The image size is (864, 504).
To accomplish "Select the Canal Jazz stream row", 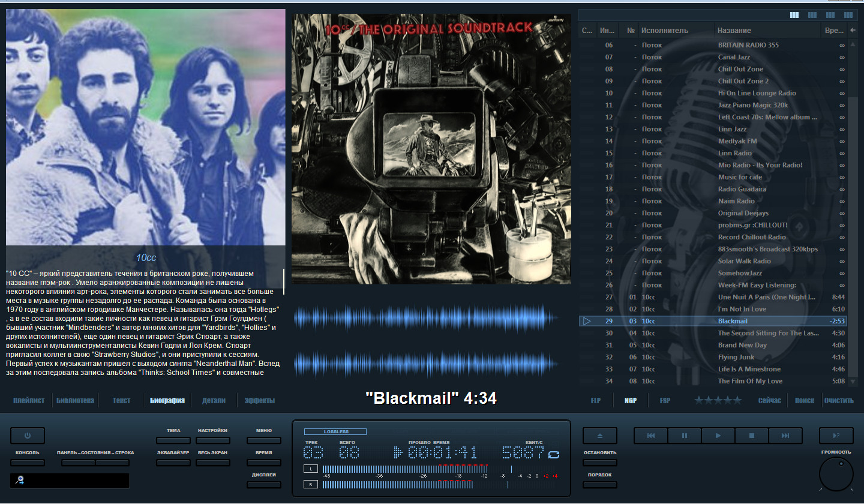I will pyautogui.click(x=713, y=57).
